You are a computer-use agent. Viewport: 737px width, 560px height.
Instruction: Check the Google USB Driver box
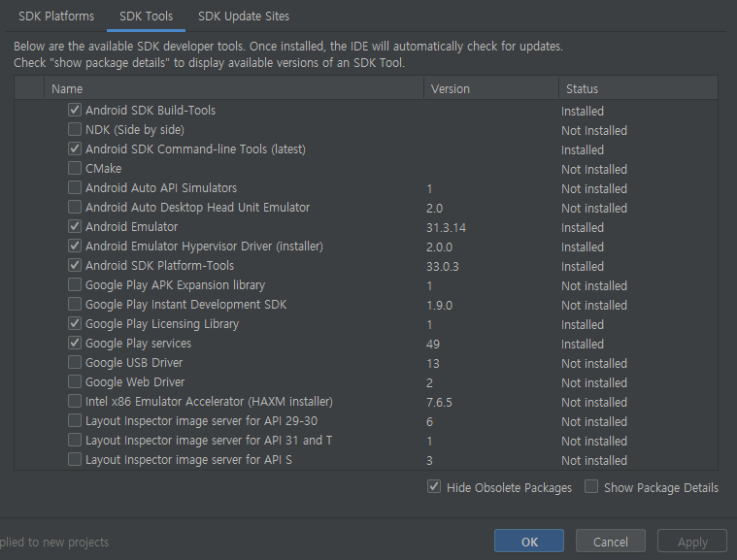pos(74,362)
